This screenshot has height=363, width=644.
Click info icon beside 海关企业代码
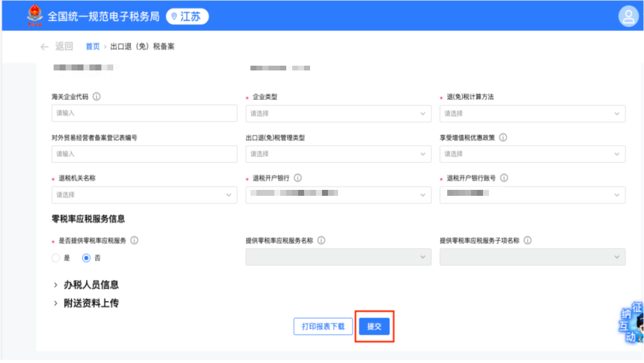point(97,97)
